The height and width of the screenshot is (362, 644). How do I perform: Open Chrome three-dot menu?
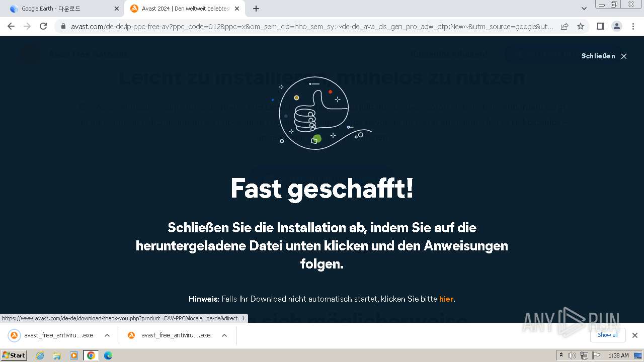(x=633, y=26)
